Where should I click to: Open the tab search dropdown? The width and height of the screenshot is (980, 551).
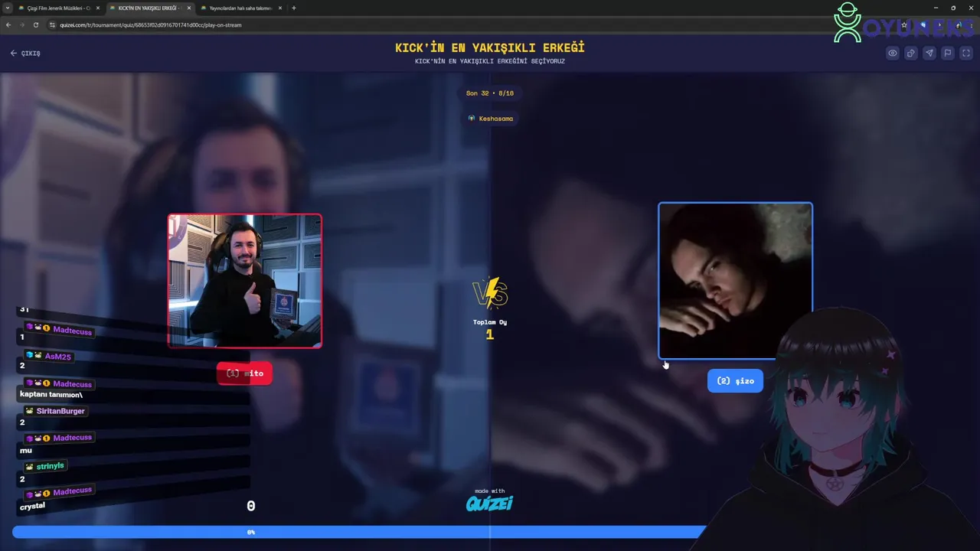click(x=7, y=8)
